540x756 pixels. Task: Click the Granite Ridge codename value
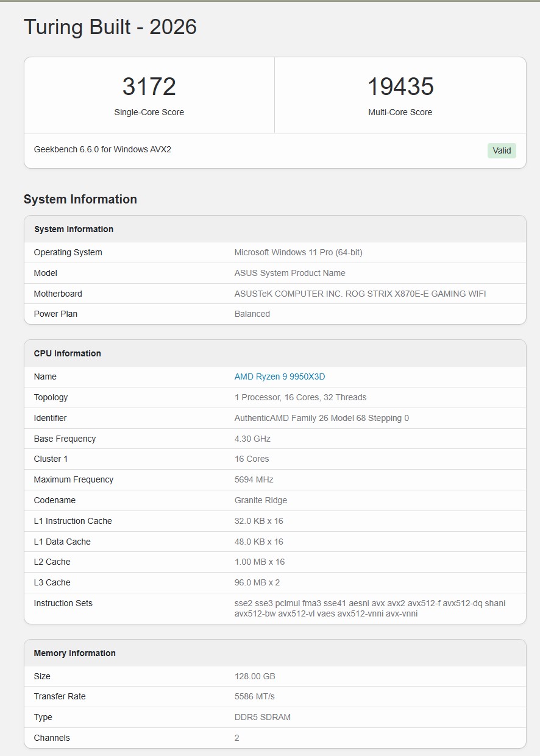[x=261, y=500]
